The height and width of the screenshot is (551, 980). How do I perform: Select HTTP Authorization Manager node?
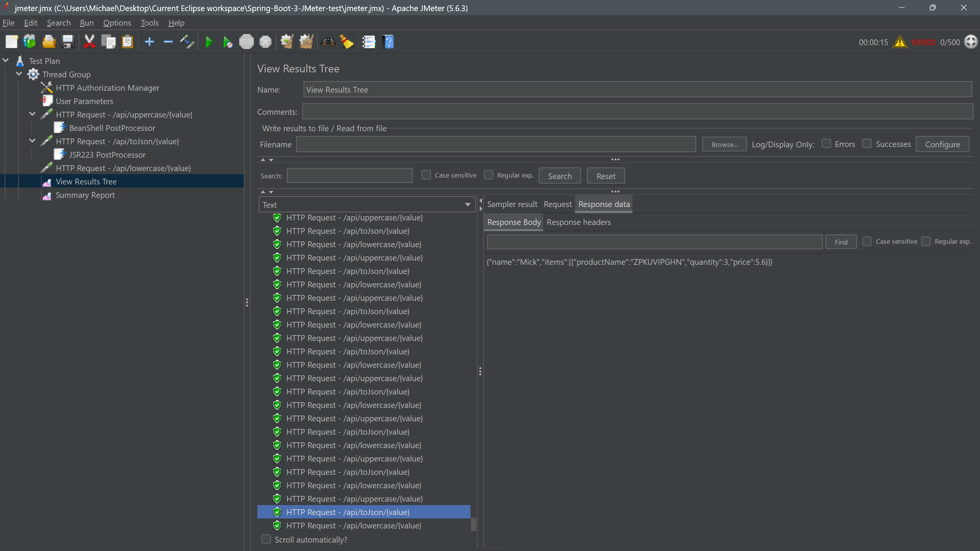tap(107, 88)
